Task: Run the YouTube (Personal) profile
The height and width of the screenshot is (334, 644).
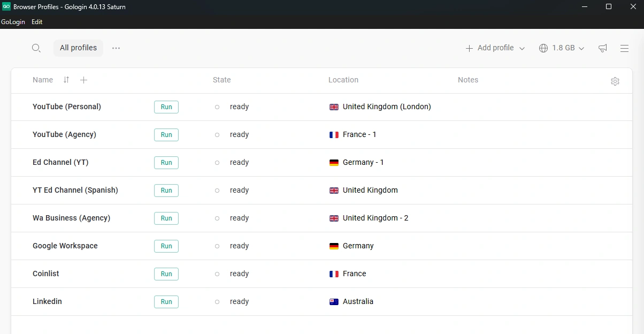Action: click(166, 107)
